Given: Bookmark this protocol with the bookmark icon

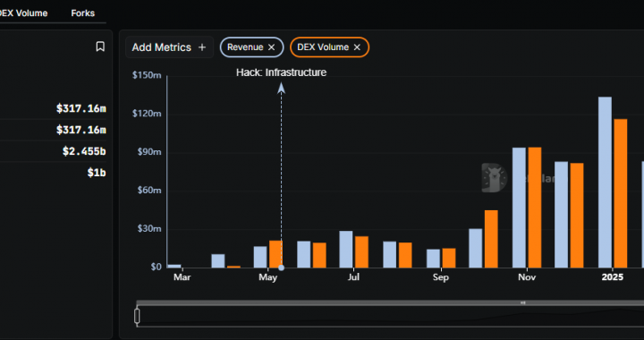Looking at the screenshot, I should [100, 47].
